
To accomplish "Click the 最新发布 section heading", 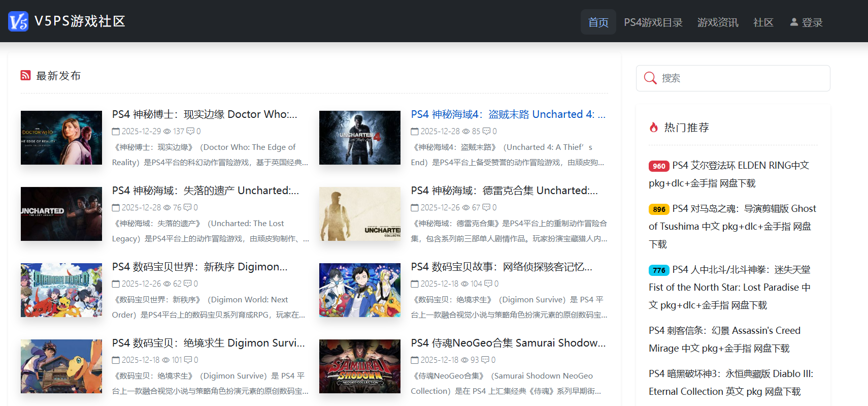I will 58,76.
